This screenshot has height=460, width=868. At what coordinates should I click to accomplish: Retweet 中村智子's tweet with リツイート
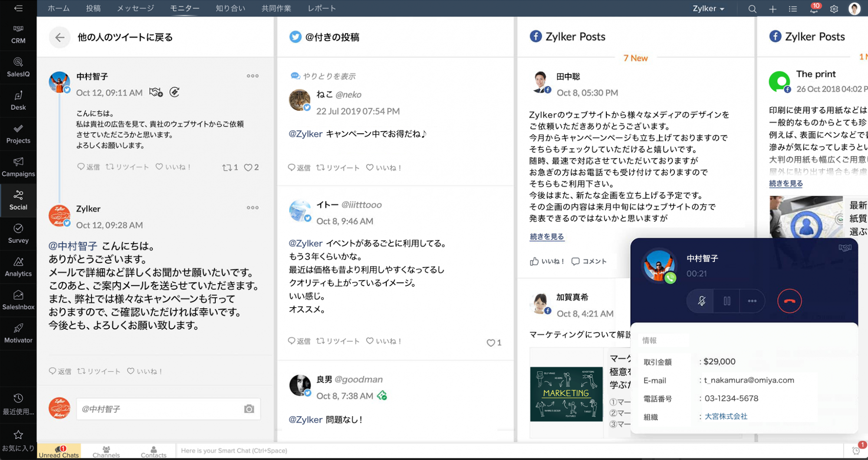pos(128,167)
